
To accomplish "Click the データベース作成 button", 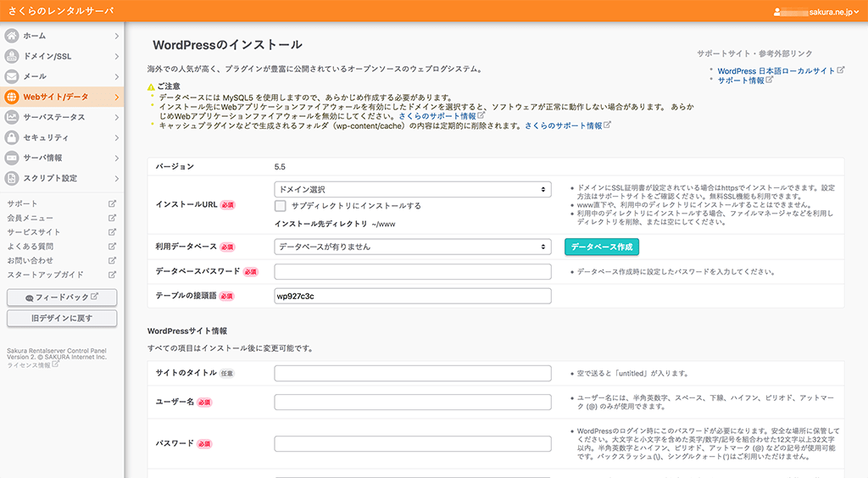I will click(x=602, y=247).
